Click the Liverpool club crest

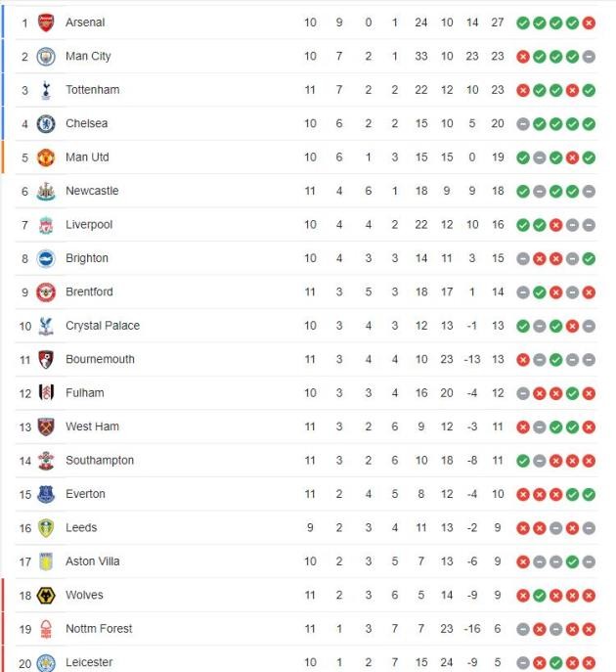[46, 225]
